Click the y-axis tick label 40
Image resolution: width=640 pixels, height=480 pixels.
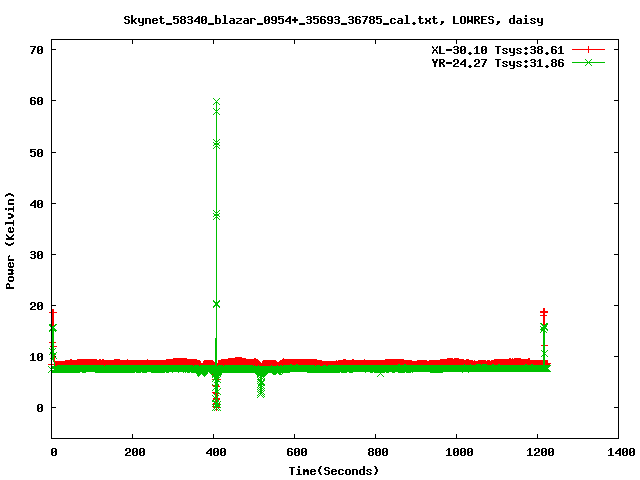pyautogui.click(x=37, y=204)
